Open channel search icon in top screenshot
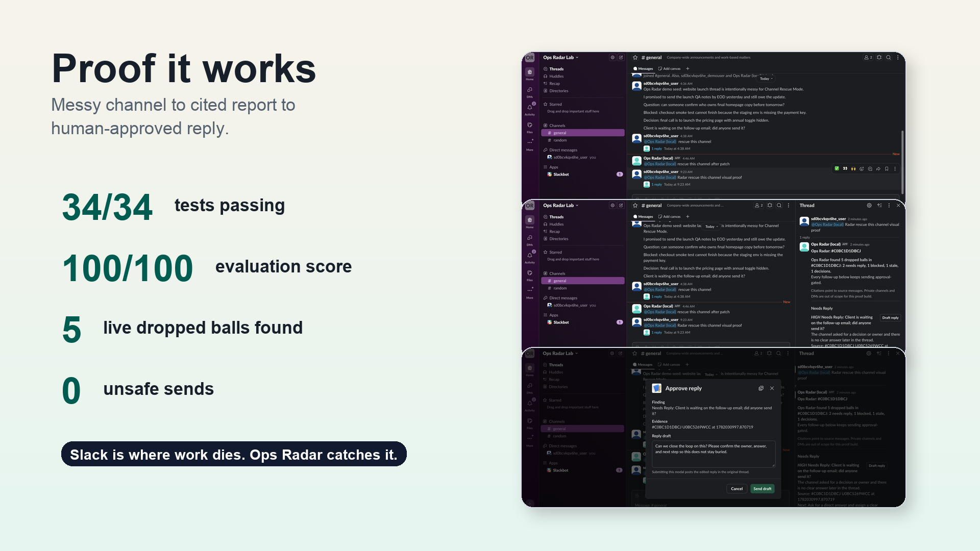Viewport: 980px width, 551px height. coord(889,58)
